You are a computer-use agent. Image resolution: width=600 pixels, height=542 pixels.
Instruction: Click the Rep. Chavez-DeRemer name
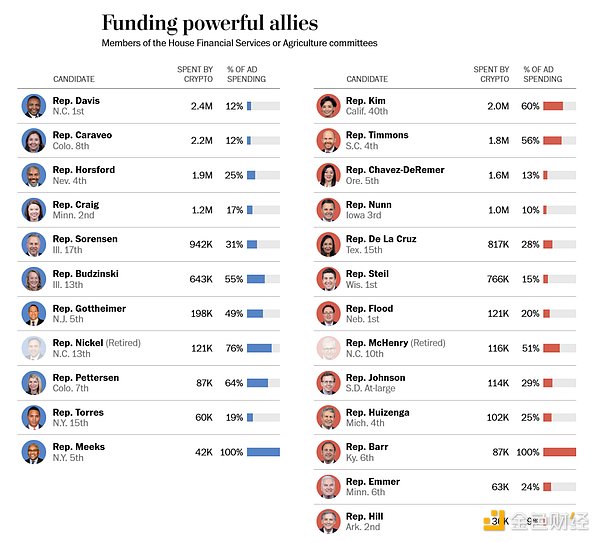[395, 170]
